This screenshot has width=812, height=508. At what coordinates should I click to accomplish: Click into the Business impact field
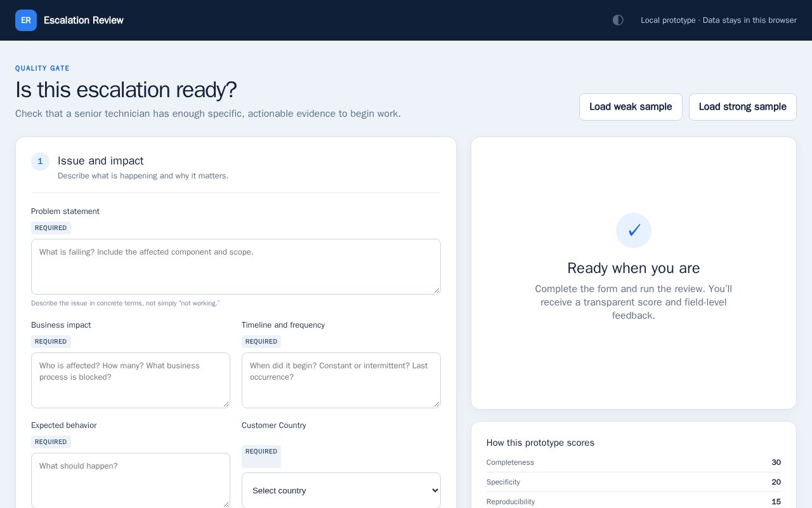[x=131, y=380]
